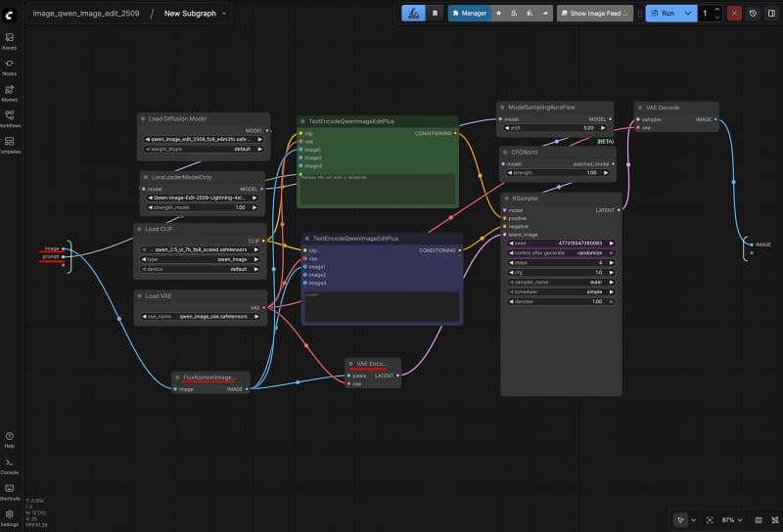Open the scheduler dropdown in KSampler

pyautogui.click(x=561, y=292)
